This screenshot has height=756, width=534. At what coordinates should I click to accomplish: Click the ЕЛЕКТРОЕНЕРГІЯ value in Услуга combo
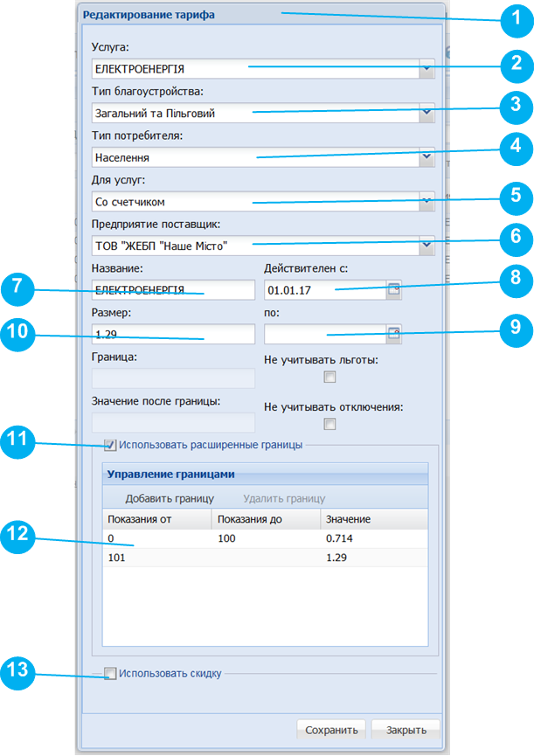tap(140, 69)
